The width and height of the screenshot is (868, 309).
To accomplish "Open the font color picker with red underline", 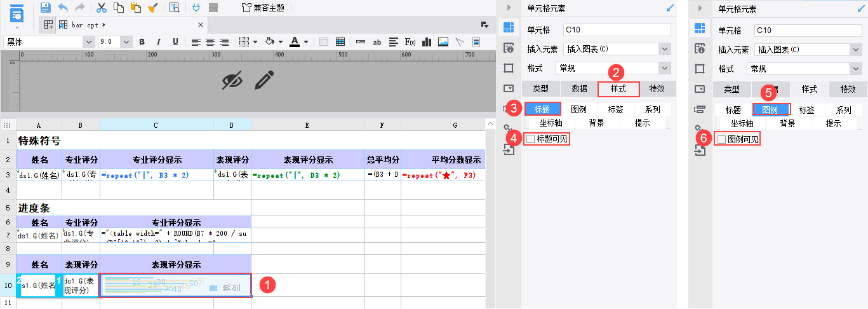I will pos(298,42).
